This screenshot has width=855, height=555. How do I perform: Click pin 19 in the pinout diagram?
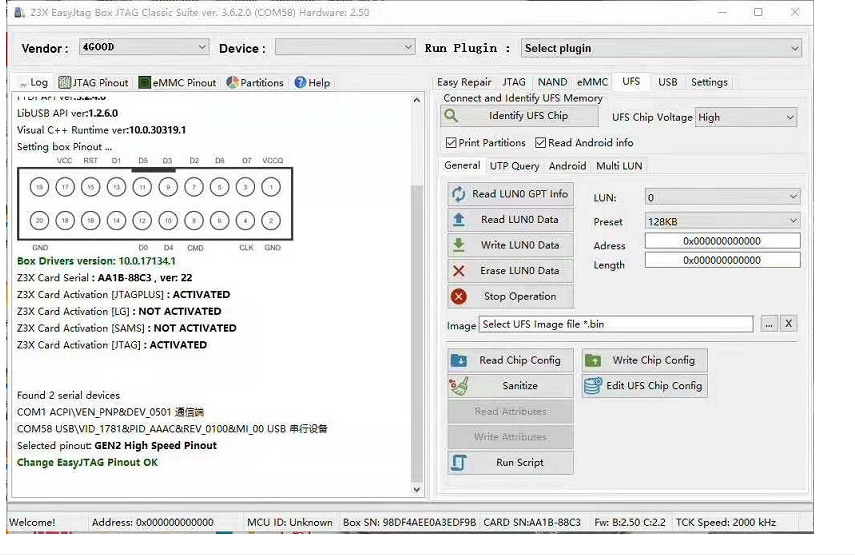pyautogui.click(x=39, y=187)
